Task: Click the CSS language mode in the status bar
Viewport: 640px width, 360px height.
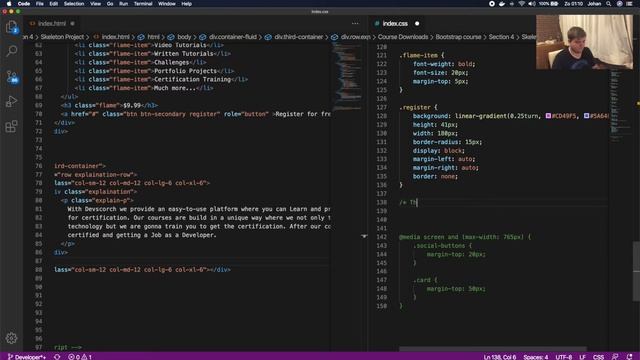Action: pyautogui.click(x=598, y=357)
